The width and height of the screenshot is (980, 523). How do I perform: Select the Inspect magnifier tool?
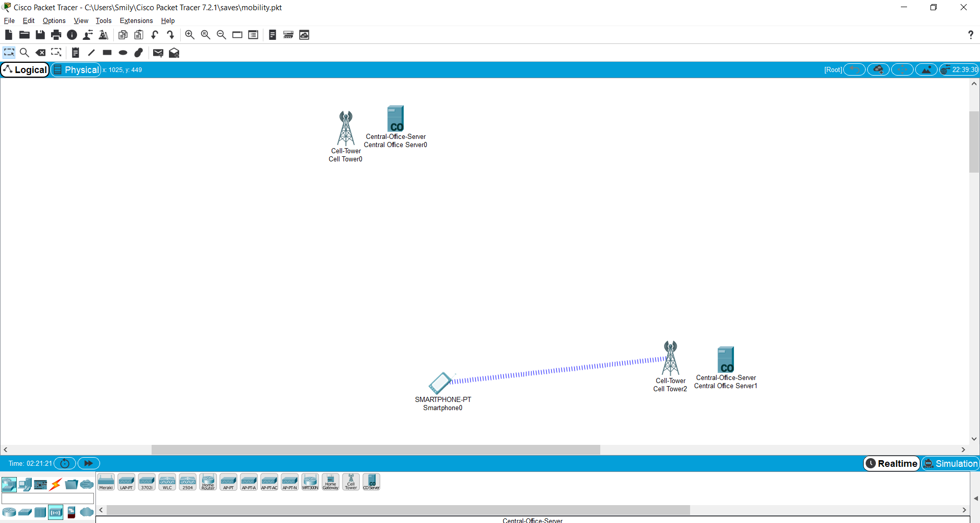coord(24,53)
